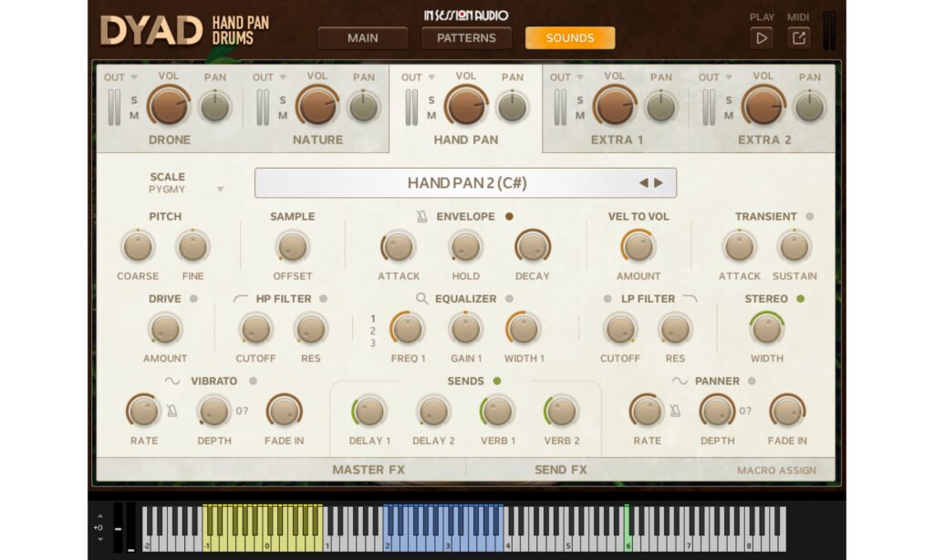
Task: Switch to the PATTERNS tab
Action: coord(466,38)
